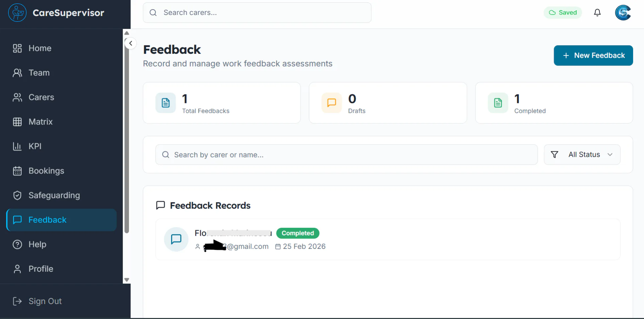Navigate to Safeguarding
The height and width of the screenshot is (319, 644).
click(x=62, y=195)
